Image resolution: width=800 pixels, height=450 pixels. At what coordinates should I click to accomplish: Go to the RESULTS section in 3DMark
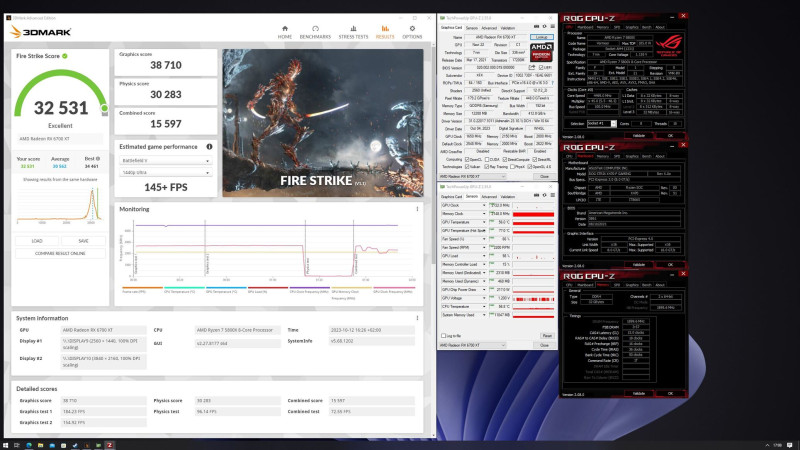(x=385, y=33)
